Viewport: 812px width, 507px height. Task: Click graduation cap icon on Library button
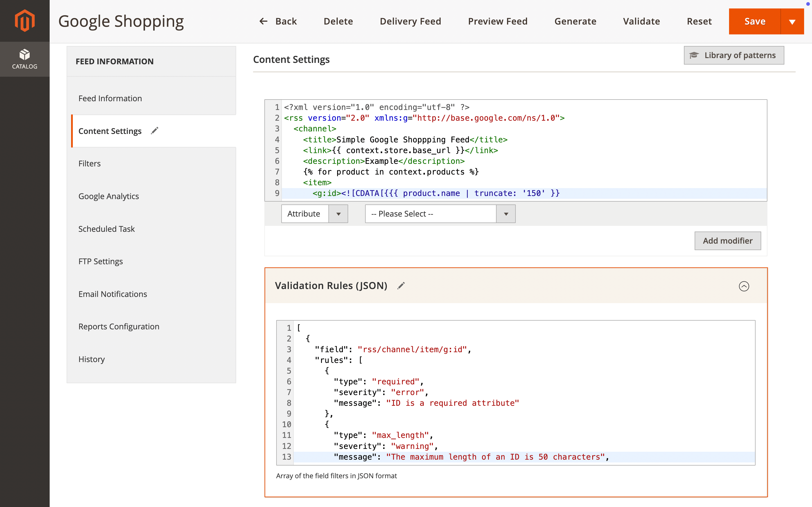click(x=694, y=55)
